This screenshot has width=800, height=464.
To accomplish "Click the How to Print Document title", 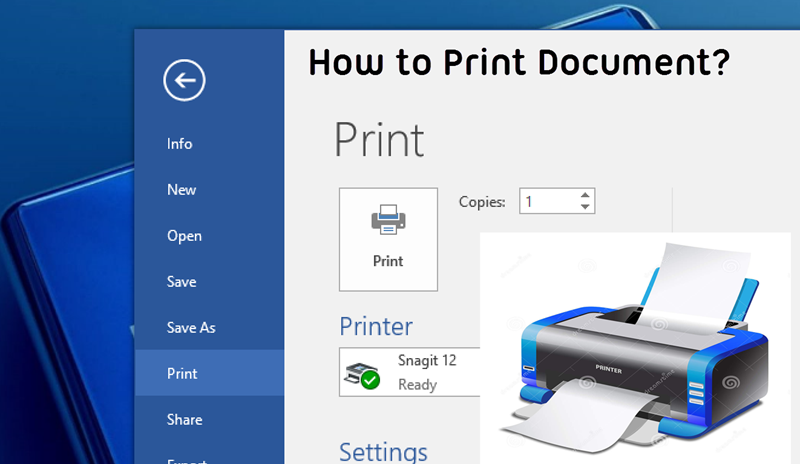I will point(518,63).
